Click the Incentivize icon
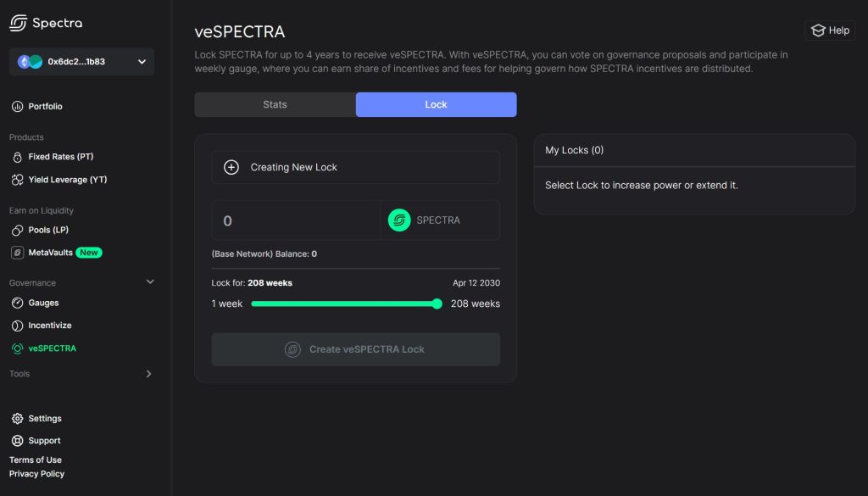Viewport: 868px width, 496px height. tap(17, 326)
